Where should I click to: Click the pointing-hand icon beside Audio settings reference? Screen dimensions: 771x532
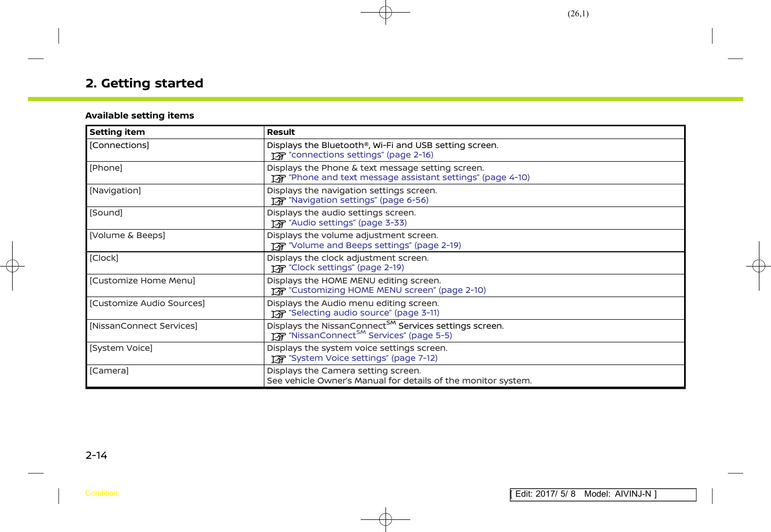(x=278, y=224)
